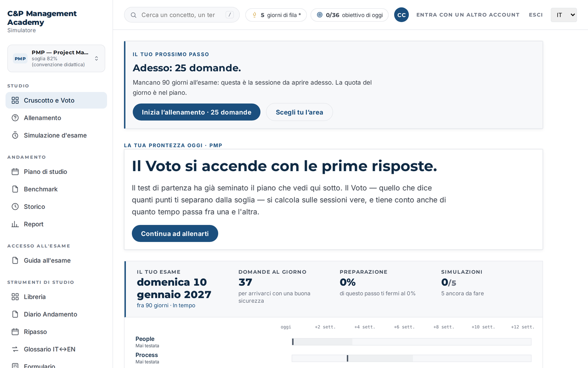Screen dimensions: 588x368
Task: Click the oggi timeline label
Action: coord(286,327)
